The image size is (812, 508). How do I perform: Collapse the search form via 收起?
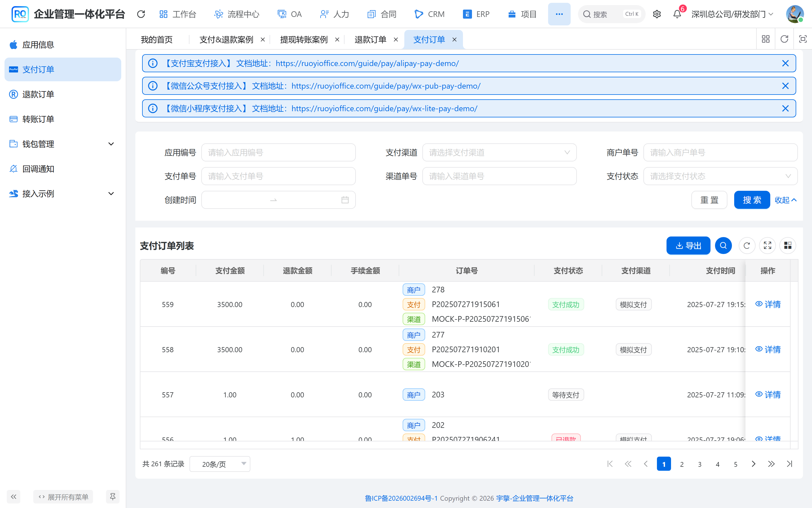pos(785,200)
